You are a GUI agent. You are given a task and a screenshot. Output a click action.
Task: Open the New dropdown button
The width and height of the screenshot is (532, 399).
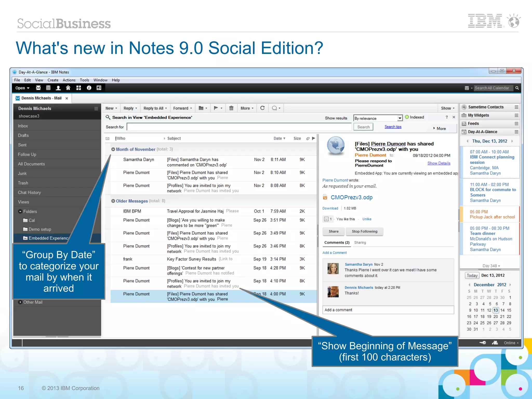click(111, 108)
